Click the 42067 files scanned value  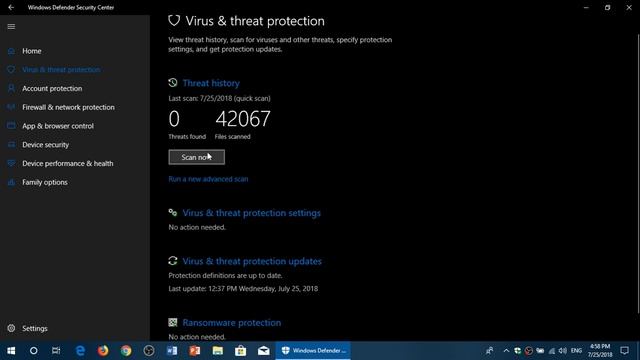[243, 119]
